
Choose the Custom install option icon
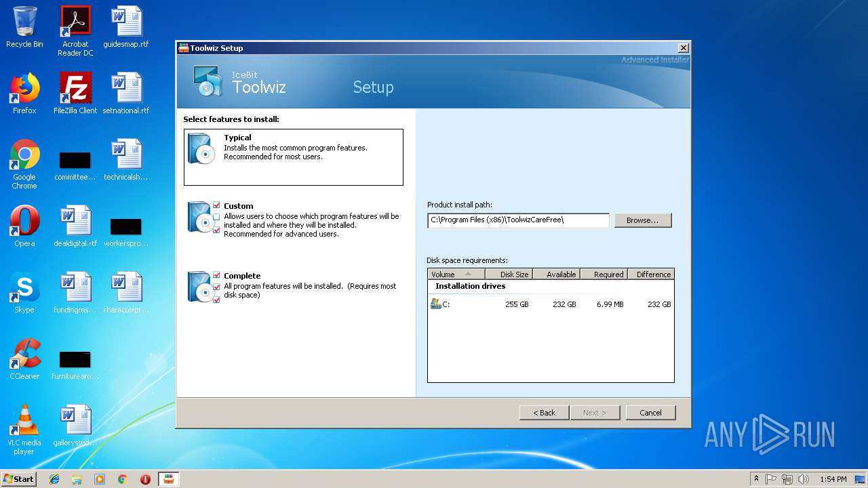pos(203,217)
